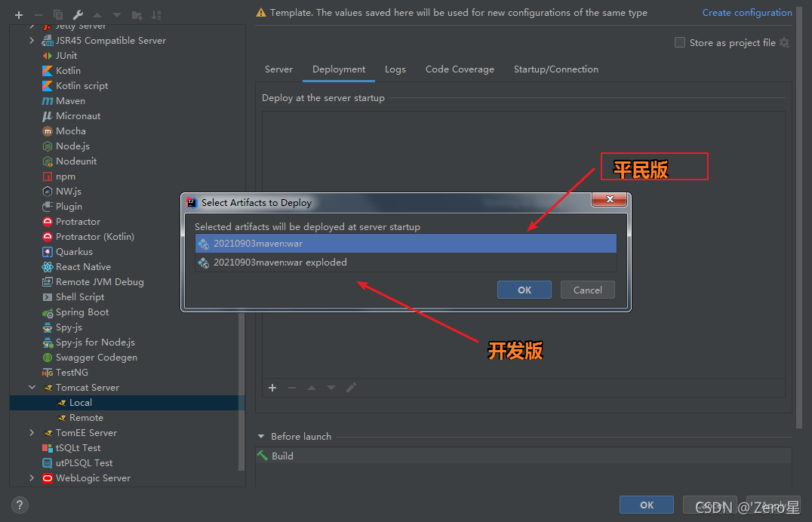Expand the JSR45 Compatible Server node
Viewport: 812px width, 522px height.
(32, 41)
